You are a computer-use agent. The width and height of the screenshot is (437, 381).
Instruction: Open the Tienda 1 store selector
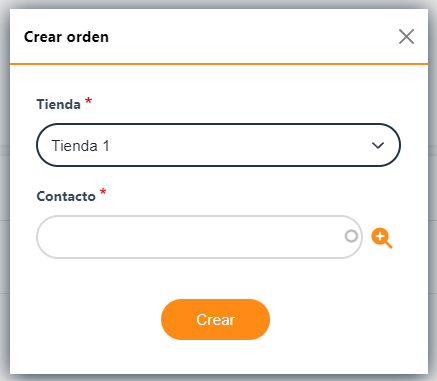218,145
